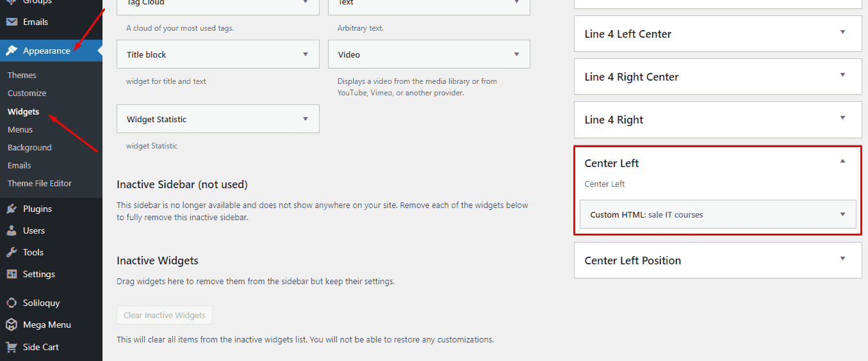Viewport: 868px width, 361px height.
Task: Click the Appearance paintbrush icon
Action: point(12,51)
